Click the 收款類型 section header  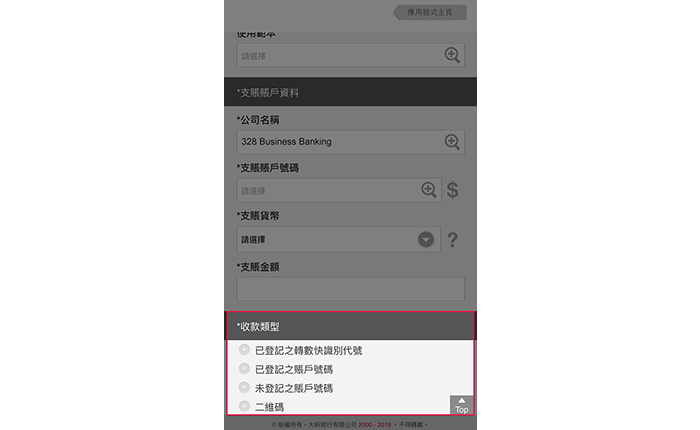(x=350, y=326)
